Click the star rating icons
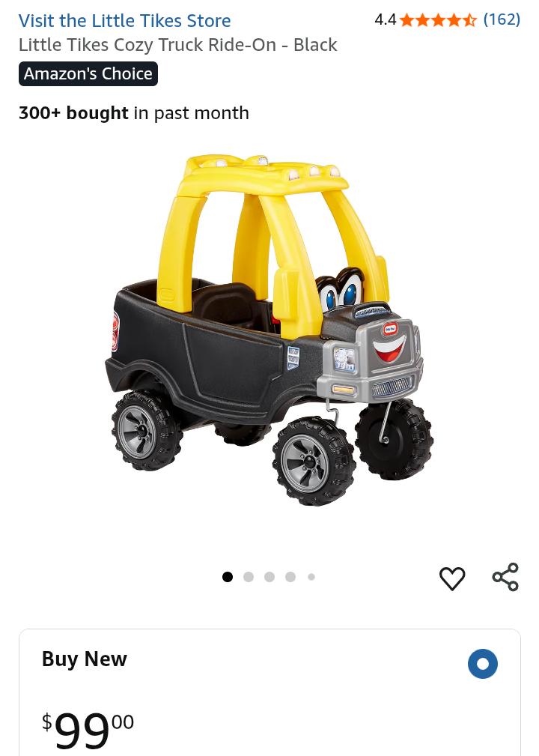 (437, 19)
